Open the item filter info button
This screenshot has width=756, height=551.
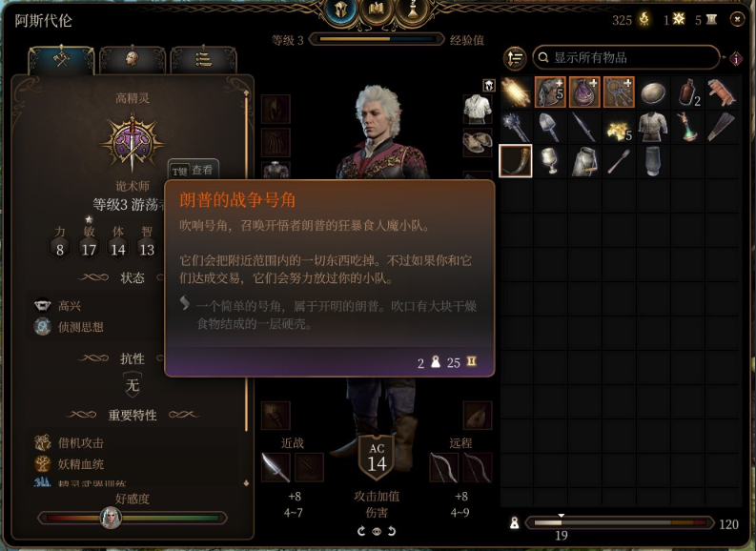[736, 59]
